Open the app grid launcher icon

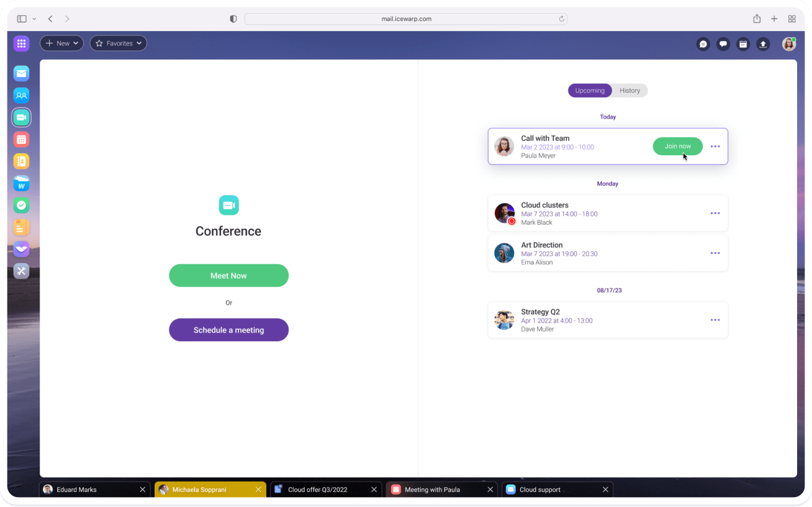coord(22,43)
